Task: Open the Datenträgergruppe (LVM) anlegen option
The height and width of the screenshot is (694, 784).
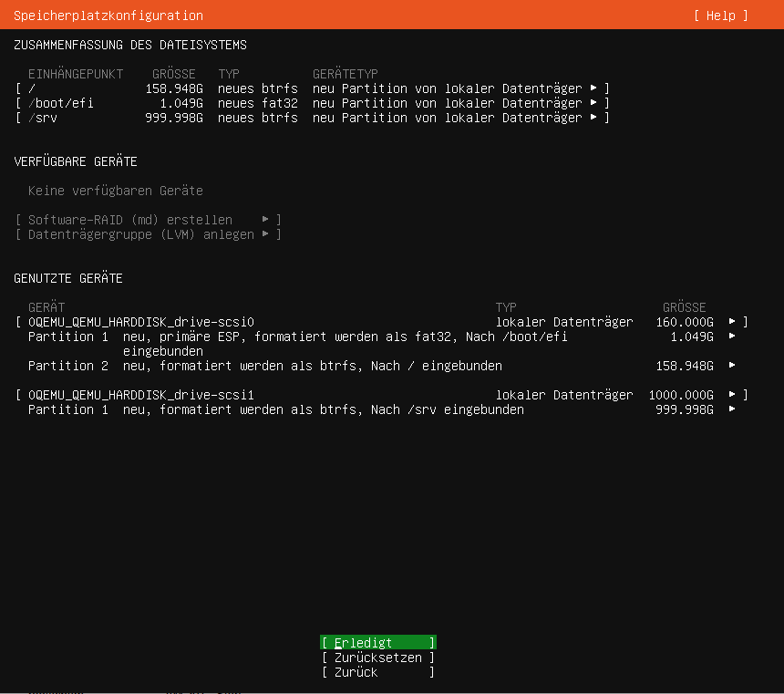Action: (149, 234)
